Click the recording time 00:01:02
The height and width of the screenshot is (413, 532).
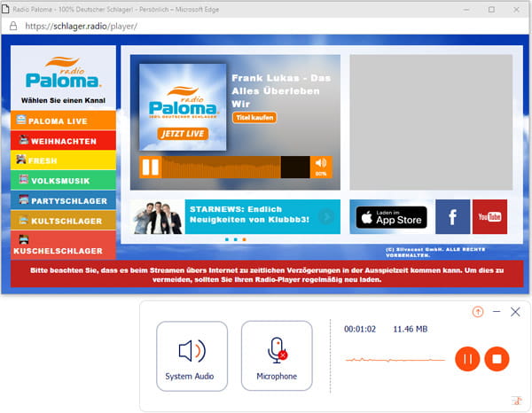coord(360,329)
